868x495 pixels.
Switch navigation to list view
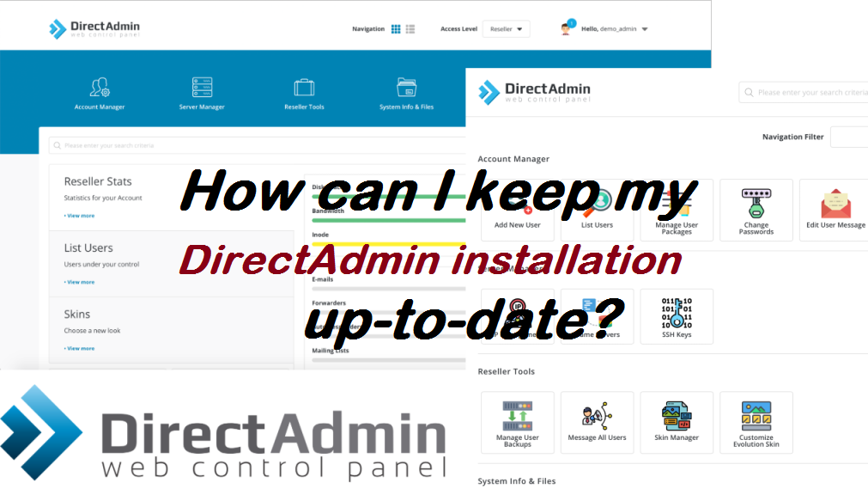(410, 29)
